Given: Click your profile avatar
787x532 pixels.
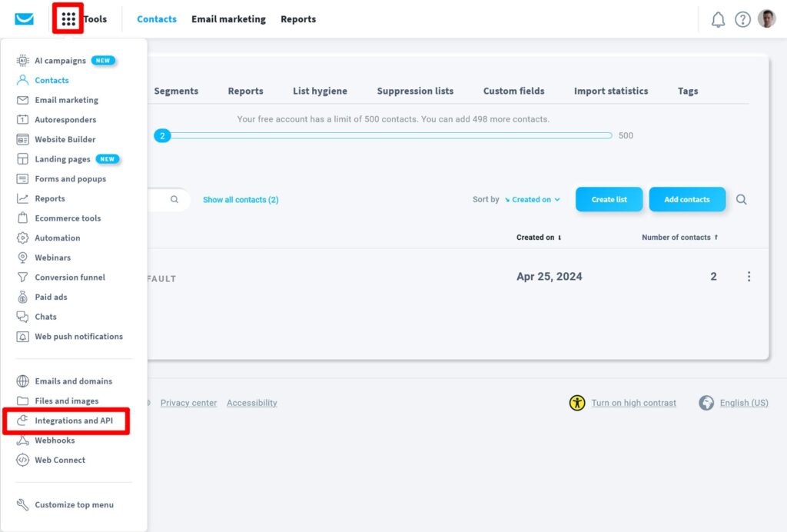Looking at the screenshot, I should point(766,18).
